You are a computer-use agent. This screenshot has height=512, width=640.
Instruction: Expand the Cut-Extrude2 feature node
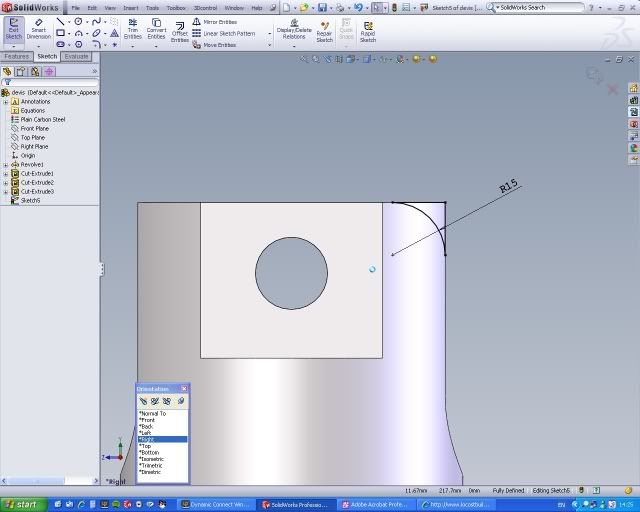coord(6,182)
